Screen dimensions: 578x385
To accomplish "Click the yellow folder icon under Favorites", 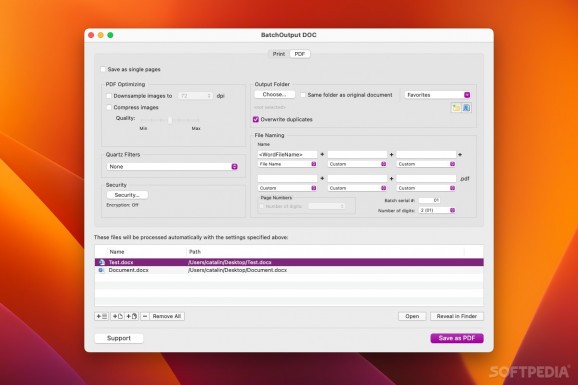I will point(456,108).
